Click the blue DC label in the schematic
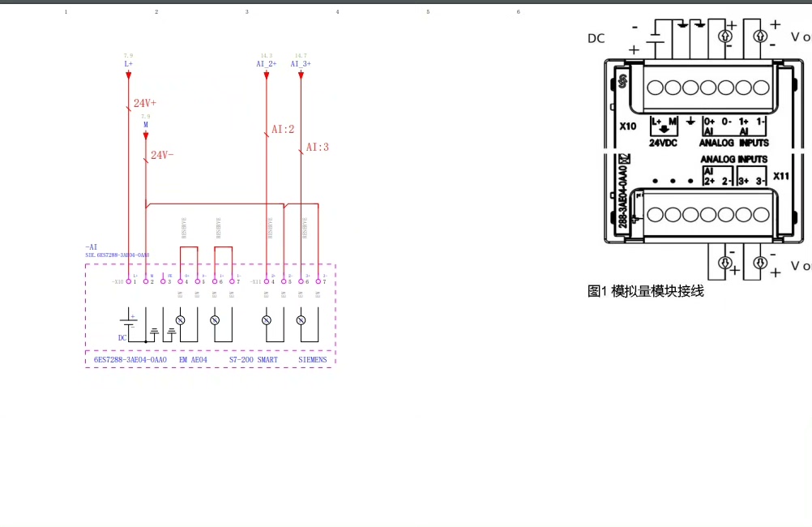 [x=122, y=338]
